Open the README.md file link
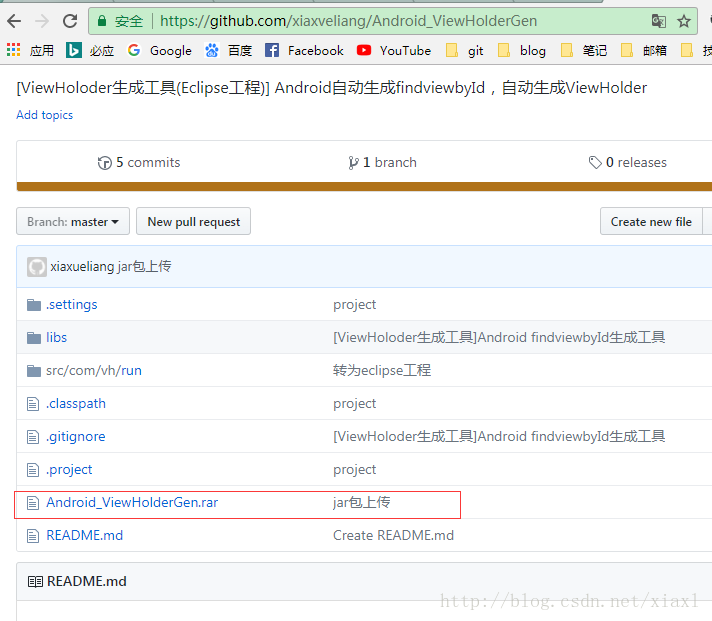Viewport: 712px width, 621px height. (x=84, y=536)
